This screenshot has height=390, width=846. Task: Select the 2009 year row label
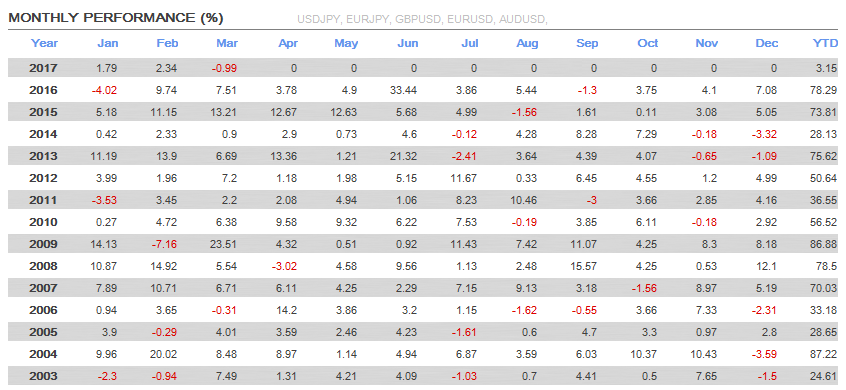[43, 244]
